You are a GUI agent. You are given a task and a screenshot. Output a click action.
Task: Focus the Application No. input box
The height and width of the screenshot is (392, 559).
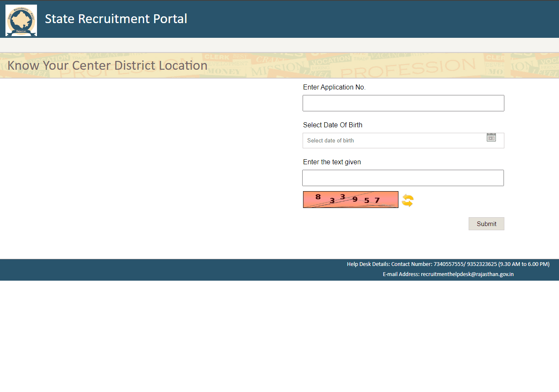(x=403, y=103)
